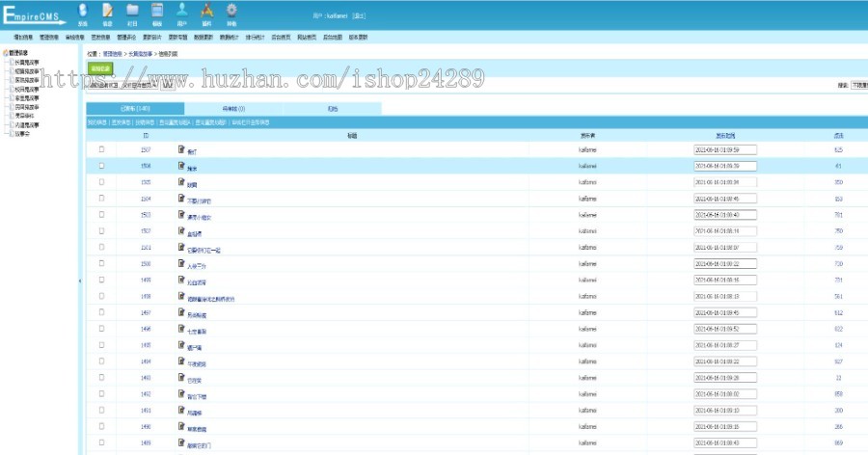This screenshot has width=868, height=455.
Task: Switch to the archive tab
Action: pos(332,109)
